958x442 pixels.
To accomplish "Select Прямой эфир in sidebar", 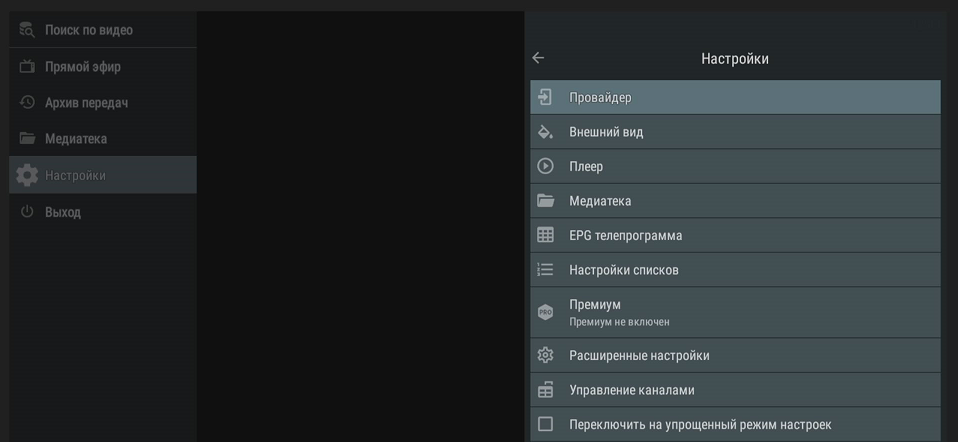I will click(x=82, y=67).
